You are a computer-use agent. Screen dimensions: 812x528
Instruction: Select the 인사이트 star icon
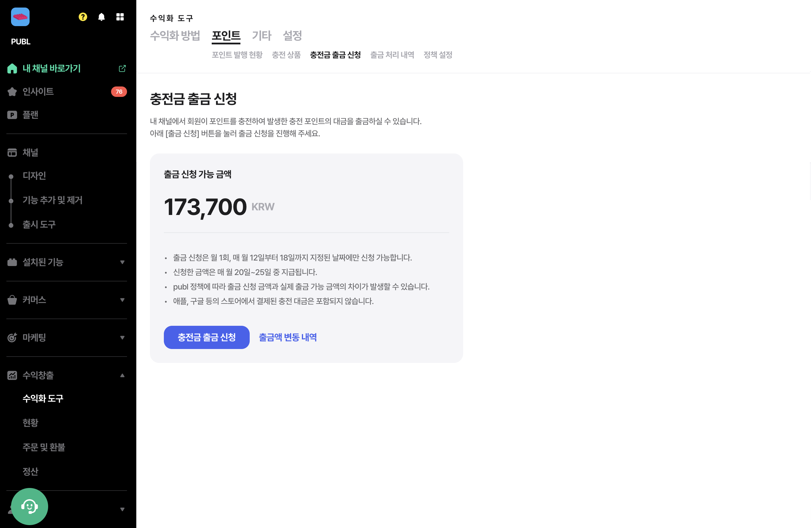pos(12,91)
